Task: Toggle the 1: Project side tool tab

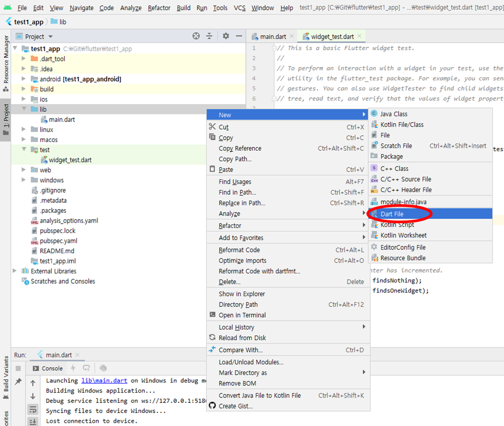Action: tap(6, 120)
